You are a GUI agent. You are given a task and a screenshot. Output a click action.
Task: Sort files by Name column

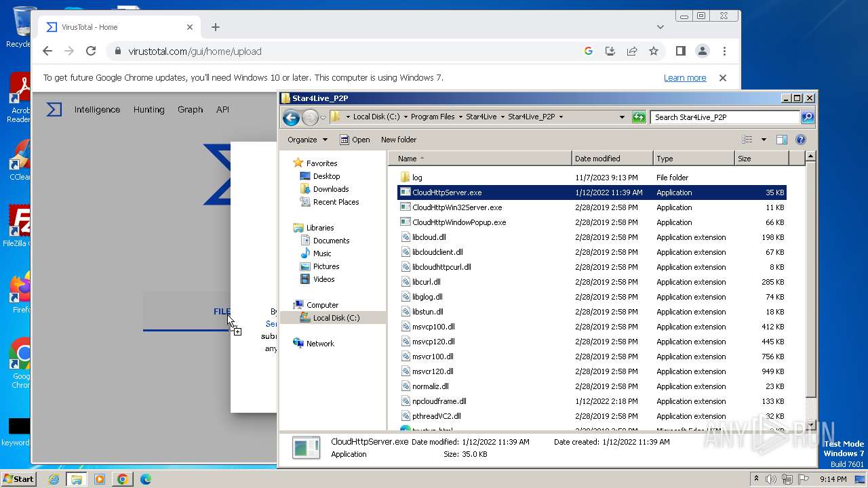[x=479, y=159]
